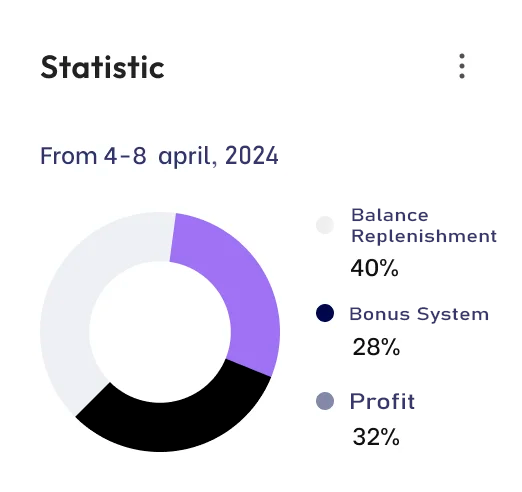
Task: Click the 40% value under Balance Replenishment
Action: (374, 268)
